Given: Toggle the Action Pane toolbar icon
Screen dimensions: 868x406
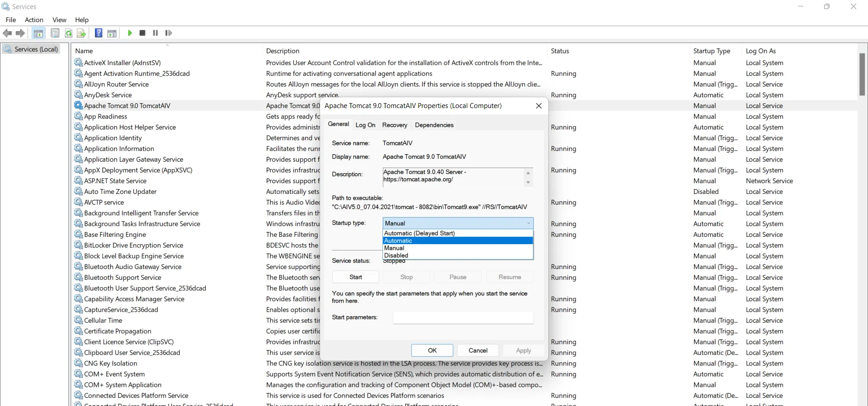Looking at the screenshot, I should (112, 33).
